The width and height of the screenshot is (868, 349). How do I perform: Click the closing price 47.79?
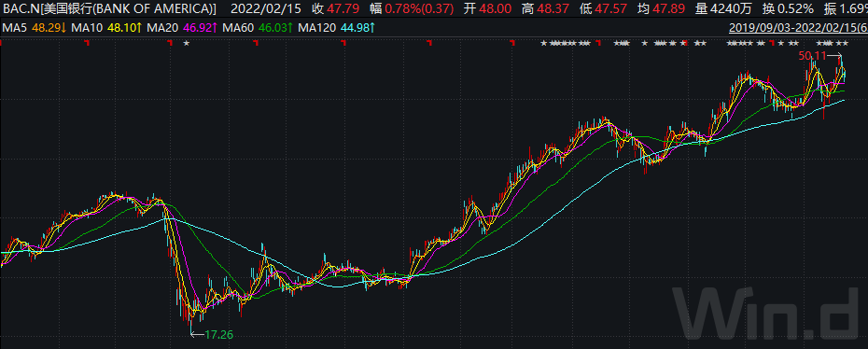(343, 8)
